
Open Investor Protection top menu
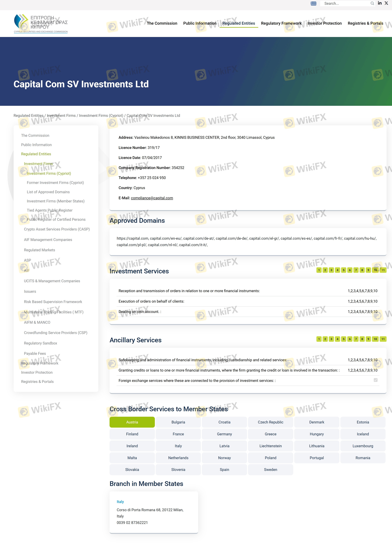pos(325,23)
